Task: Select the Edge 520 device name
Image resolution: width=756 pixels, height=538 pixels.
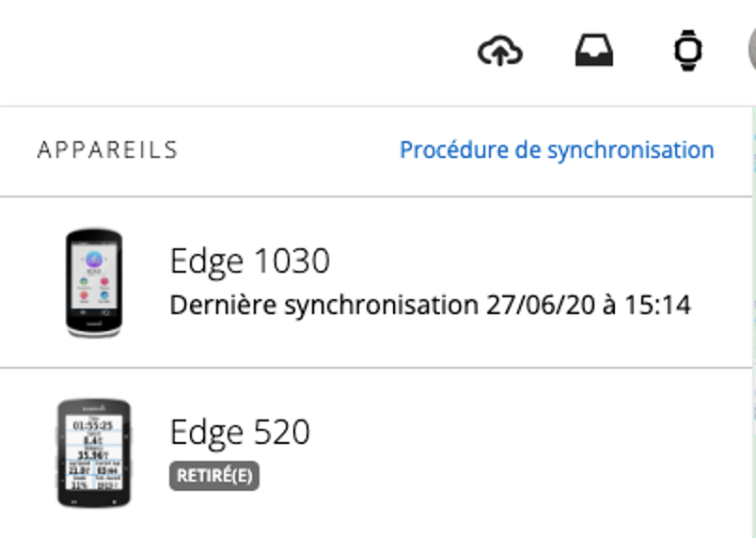Action: pos(240,432)
